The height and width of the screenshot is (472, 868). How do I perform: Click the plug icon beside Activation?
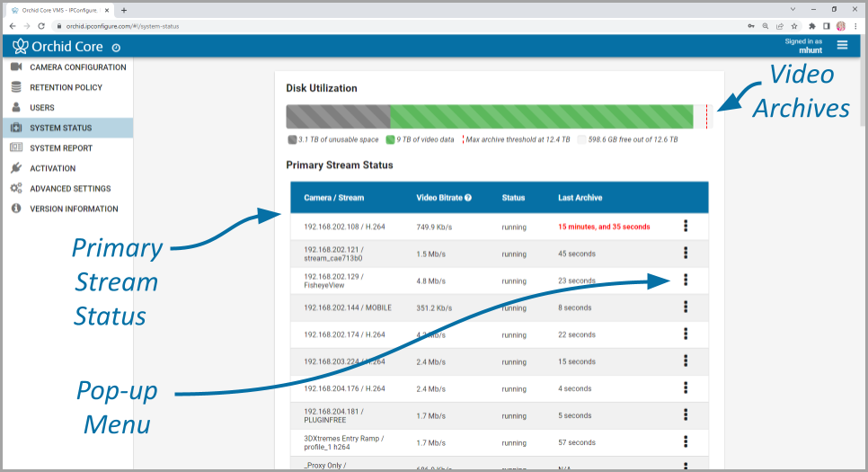click(x=16, y=168)
